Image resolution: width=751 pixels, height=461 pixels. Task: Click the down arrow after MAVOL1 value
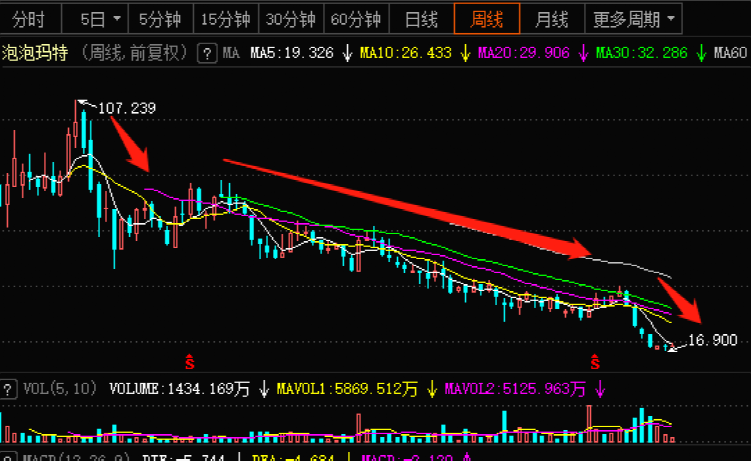coord(432,389)
